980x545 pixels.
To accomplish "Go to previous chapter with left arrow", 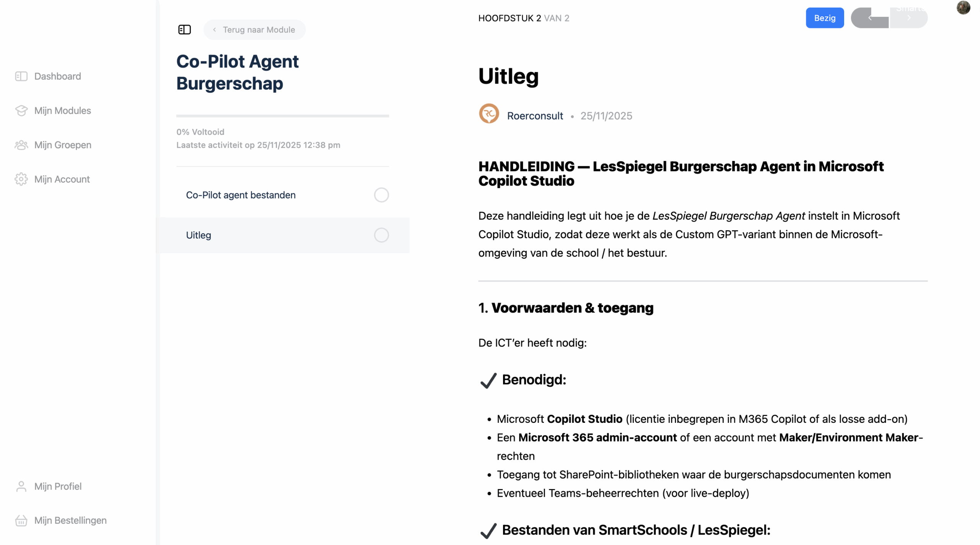I will [x=870, y=18].
